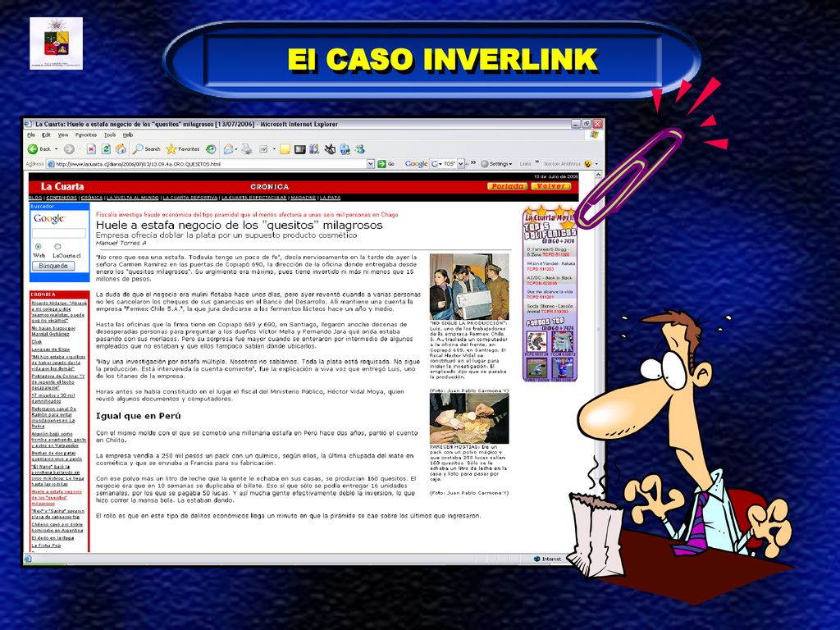Open the Google toolbar search box dropdown
The height and width of the screenshot is (630, 840).
460,164
